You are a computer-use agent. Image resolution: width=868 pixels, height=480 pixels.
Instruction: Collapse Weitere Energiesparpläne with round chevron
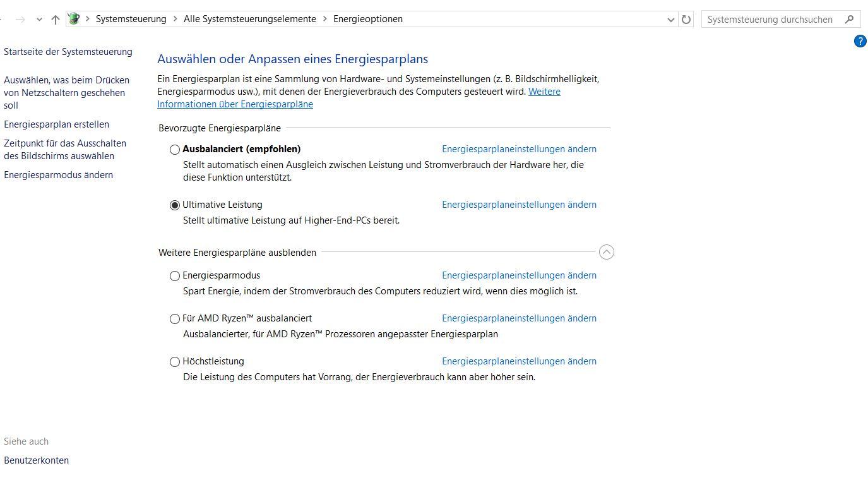[606, 252]
